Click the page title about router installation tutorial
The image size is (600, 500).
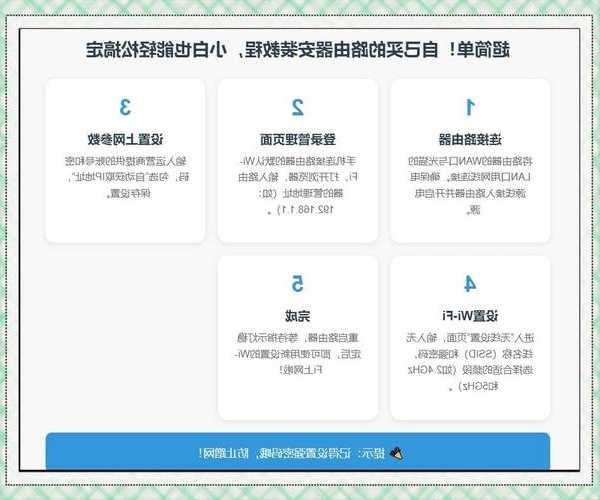(x=299, y=49)
